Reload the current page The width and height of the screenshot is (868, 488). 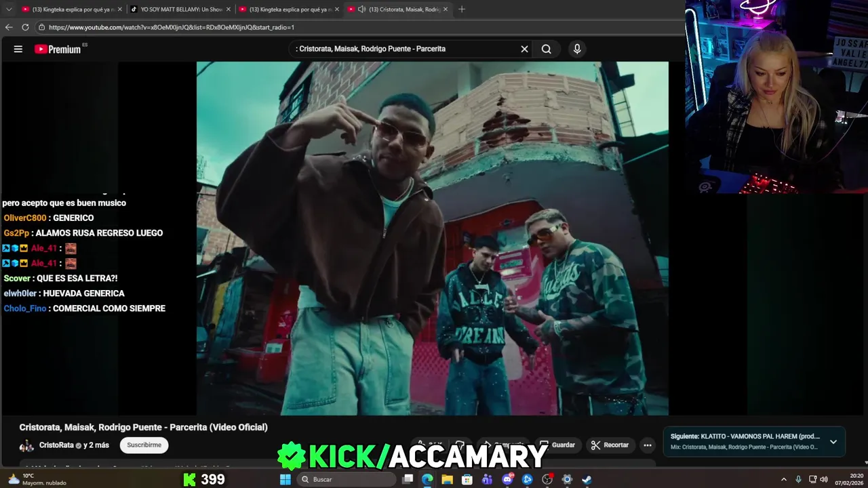(25, 27)
